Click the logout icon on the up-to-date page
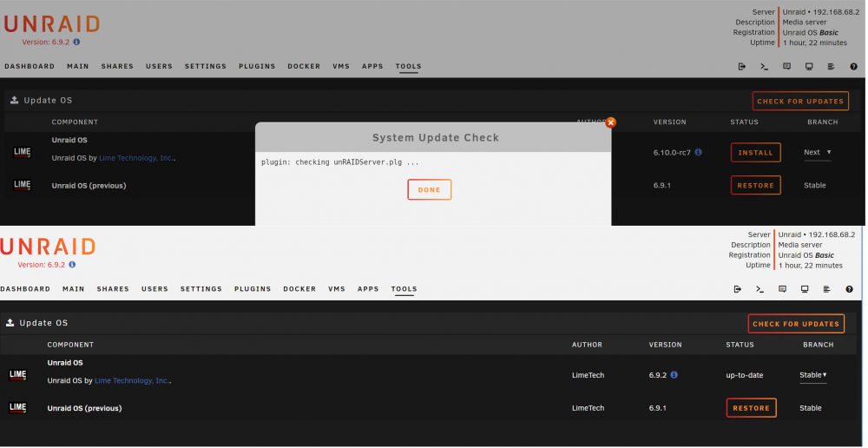 tap(737, 289)
